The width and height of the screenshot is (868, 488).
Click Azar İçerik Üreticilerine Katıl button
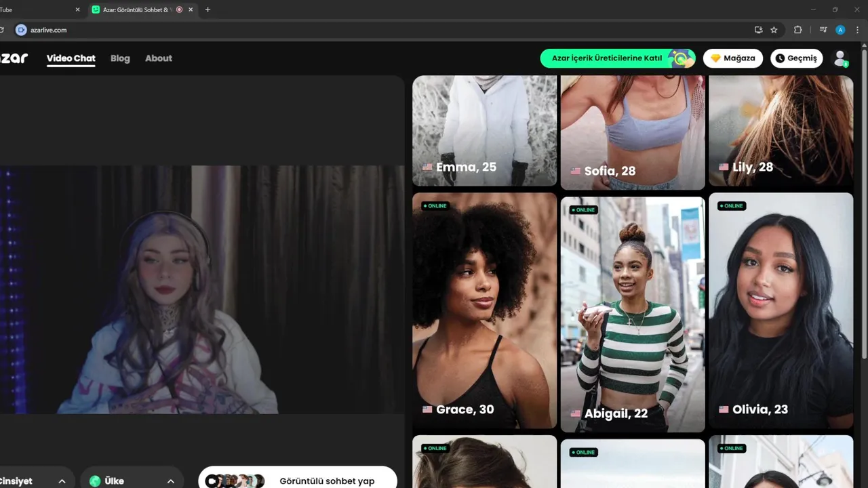618,58
